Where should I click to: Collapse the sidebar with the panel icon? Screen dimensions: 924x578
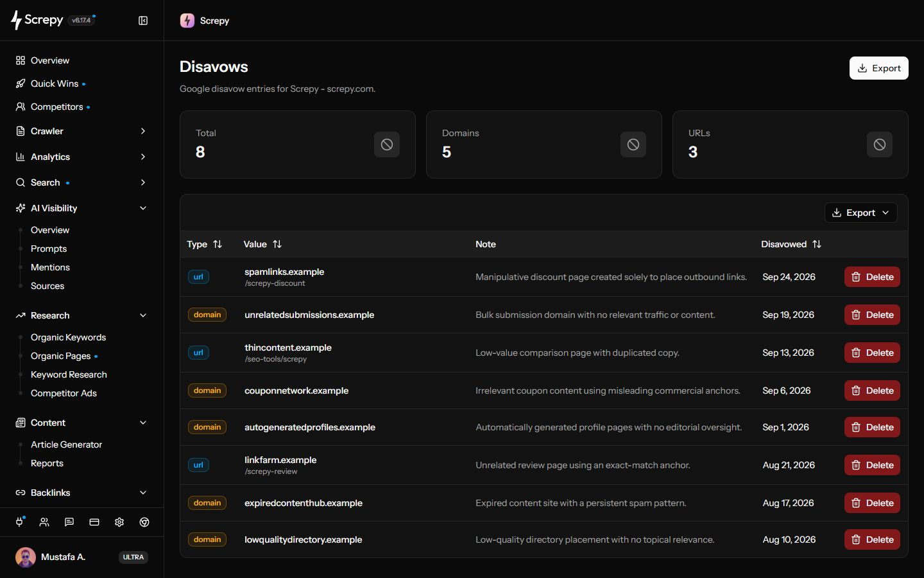143,21
